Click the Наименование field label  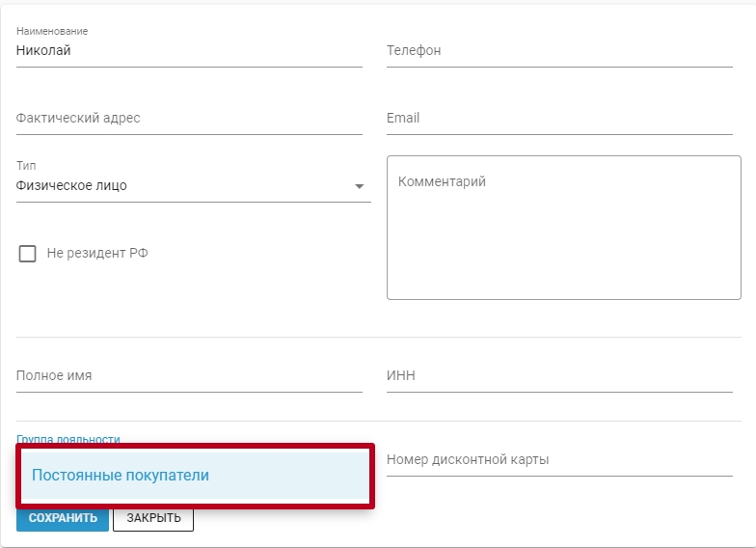click(52, 31)
